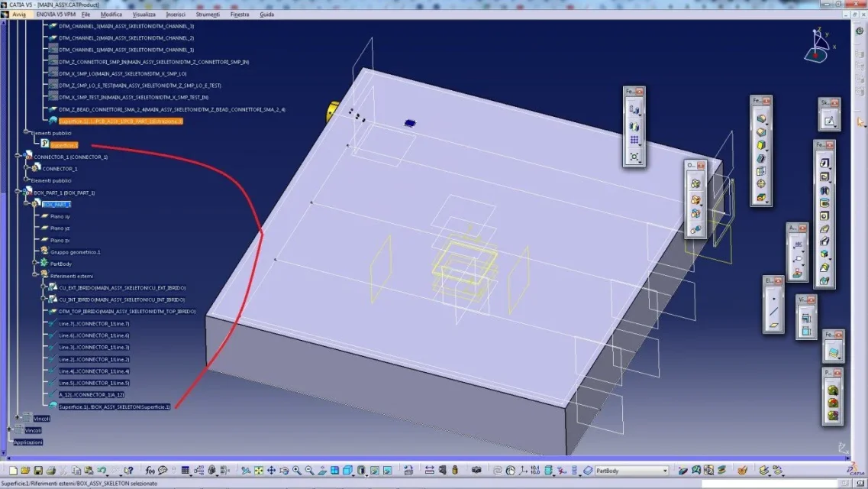Screen dimensions: 868x489
Task: Click the Plane tool in reference elements toolbar
Action: point(773,325)
